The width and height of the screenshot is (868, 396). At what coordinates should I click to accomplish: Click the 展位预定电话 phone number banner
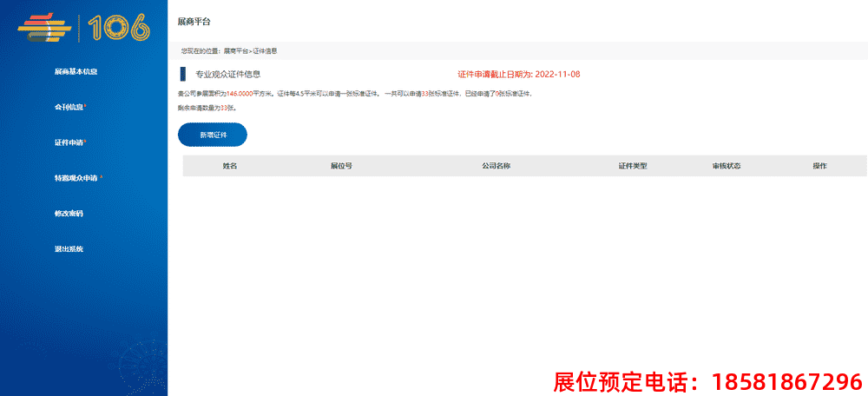click(707, 381)
